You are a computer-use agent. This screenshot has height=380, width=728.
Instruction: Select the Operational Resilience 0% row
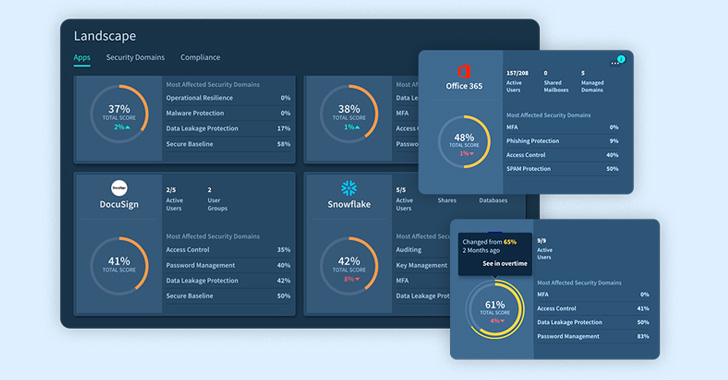tap(228, 98)
